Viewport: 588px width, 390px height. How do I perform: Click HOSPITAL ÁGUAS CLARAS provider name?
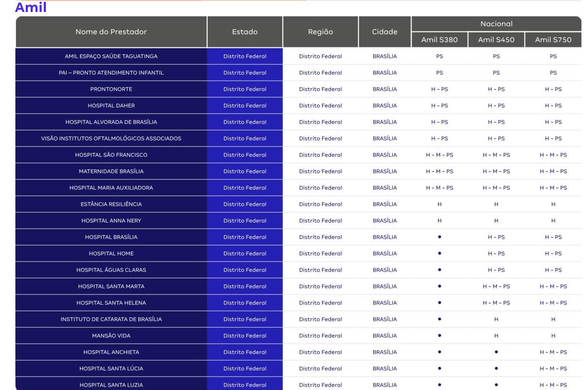pos(111,270)
